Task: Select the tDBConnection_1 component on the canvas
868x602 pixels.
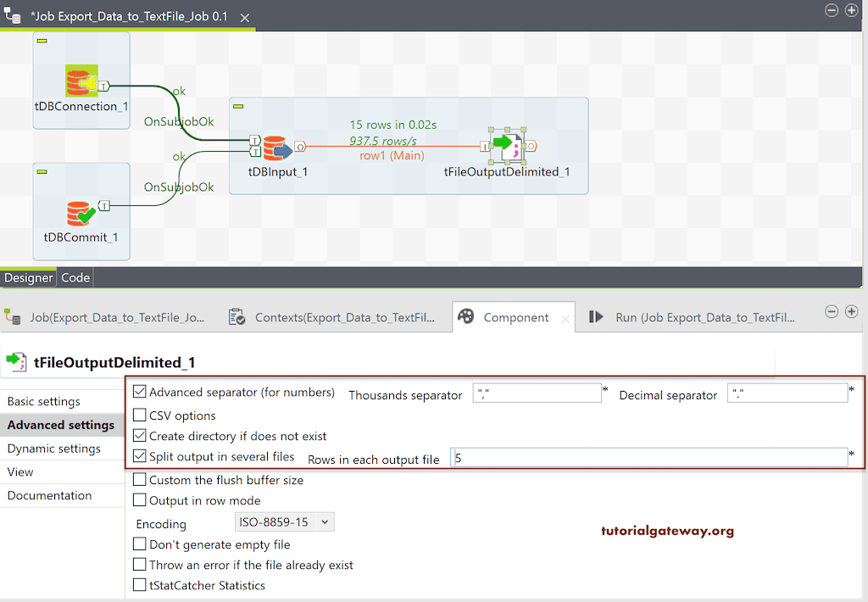Action: tap(81, 80)
